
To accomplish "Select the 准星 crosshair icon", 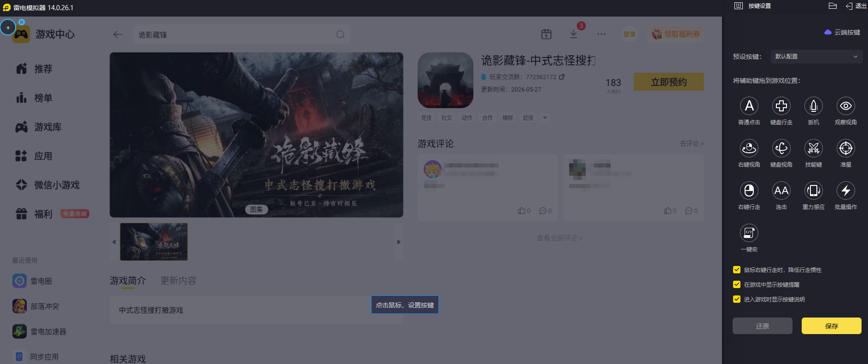I will pyautogui.click(x=846, y=148).
